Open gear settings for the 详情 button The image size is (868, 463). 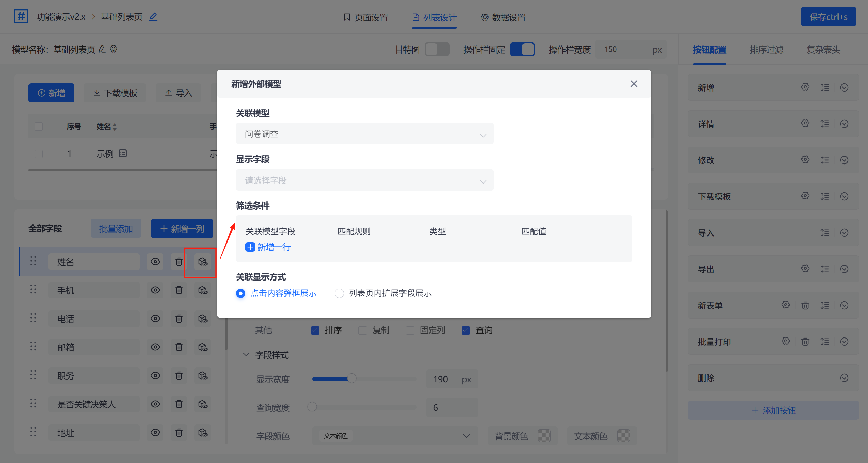pyautogui.click(x=805, y=123)
